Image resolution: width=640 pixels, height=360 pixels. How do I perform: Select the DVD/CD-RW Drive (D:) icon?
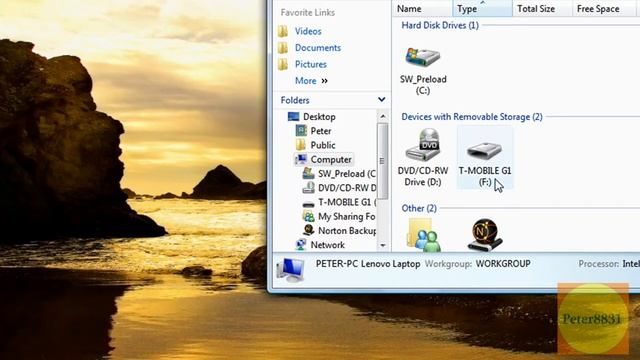(423, 145)
